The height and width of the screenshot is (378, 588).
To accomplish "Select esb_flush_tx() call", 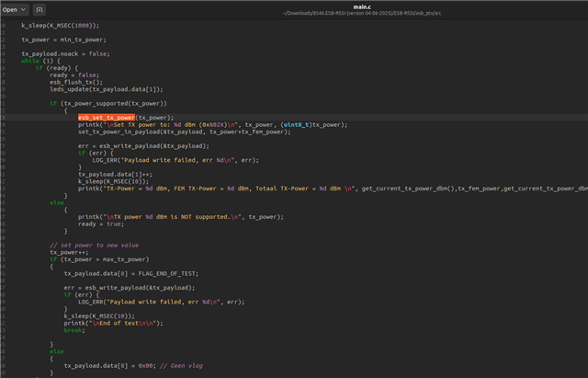I will (76, 82).
